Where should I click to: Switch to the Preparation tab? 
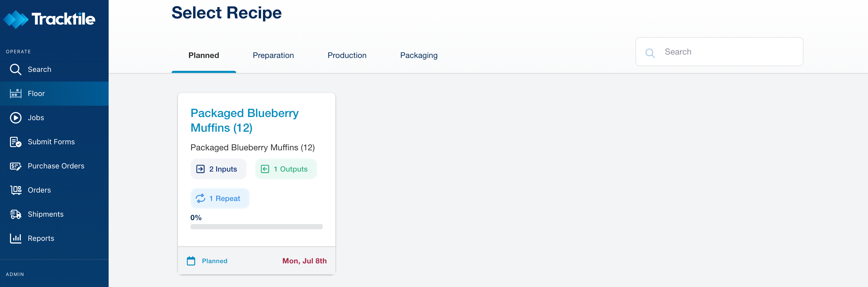[x=273, y=55]
